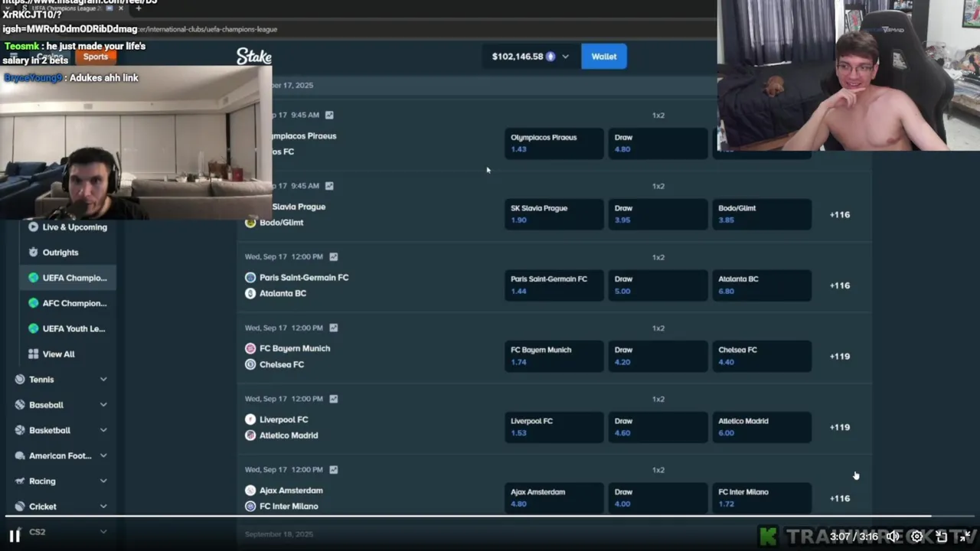Viewport: 980px width, 551px height.
Task: Pick Draw at 3.95 for Slavia match
Action: click(x=658, y=214)
